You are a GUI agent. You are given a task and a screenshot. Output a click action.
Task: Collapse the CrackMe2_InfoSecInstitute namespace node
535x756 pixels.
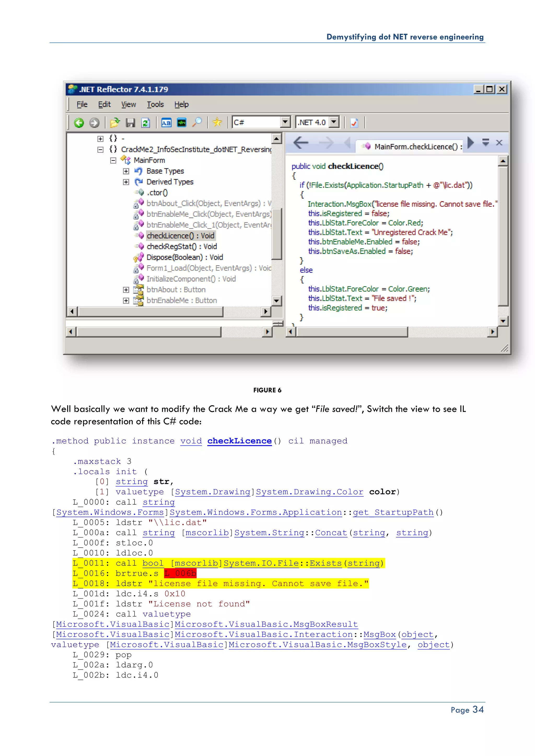(101, 150)
